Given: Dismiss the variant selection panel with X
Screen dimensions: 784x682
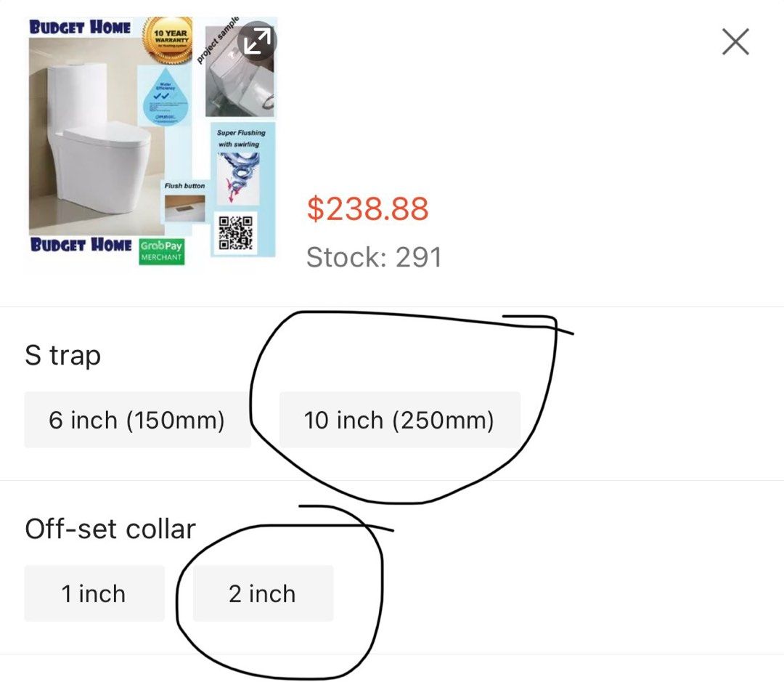Looking at the screenshot, I should pyautogui.click(x=735, y=41).
